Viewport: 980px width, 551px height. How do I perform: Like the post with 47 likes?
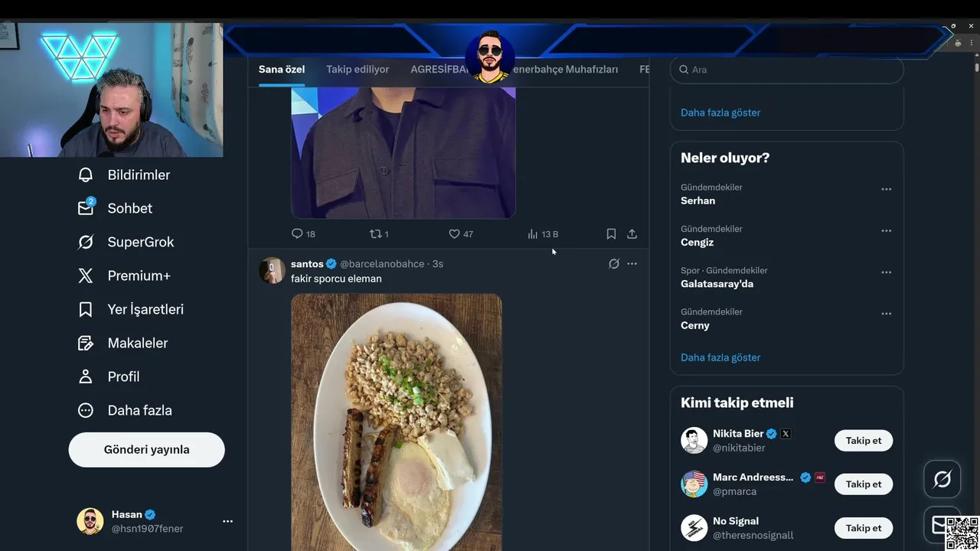point(454,233)
